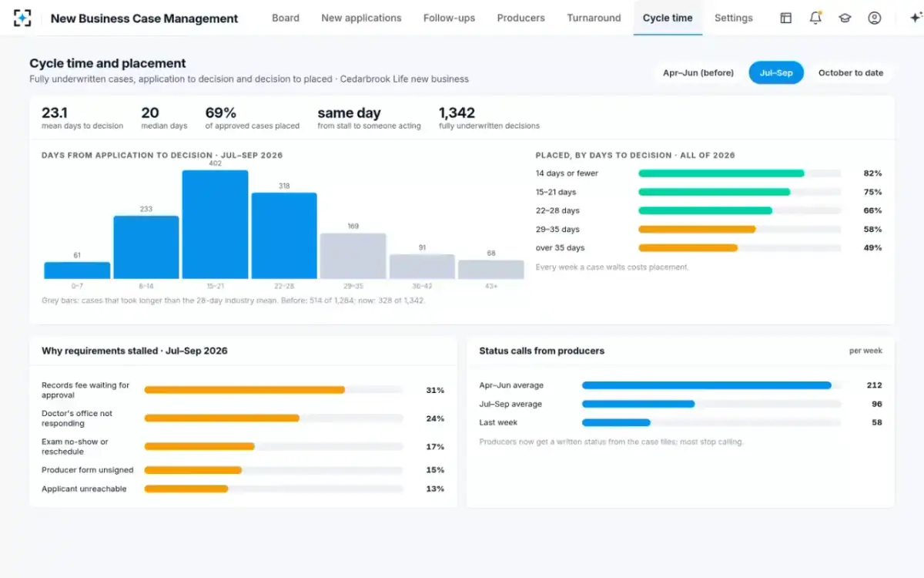Open the Settings tab
924x578 pixels.
(x=733, y=18)
